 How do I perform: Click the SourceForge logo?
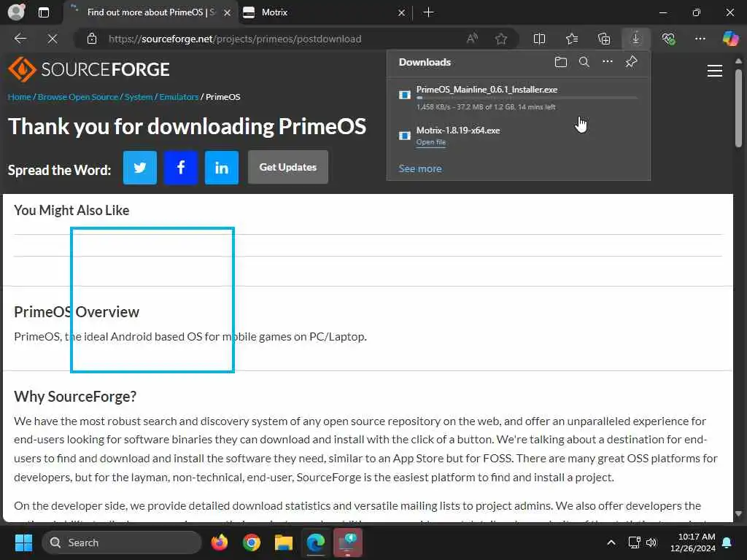[88, 69]
